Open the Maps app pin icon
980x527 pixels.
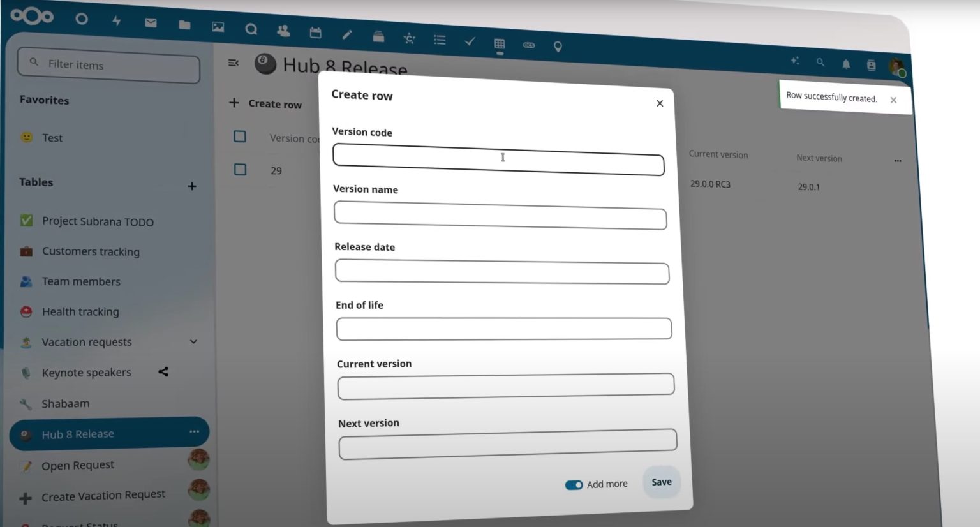(558, 46)
